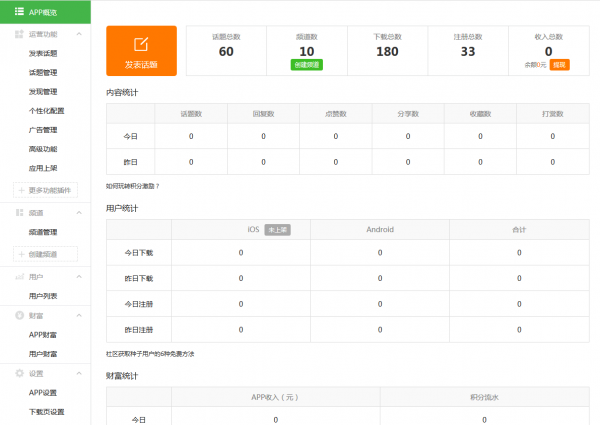Image resolution: width=600 pixels, height=425 pixels.
Task: Click the orange 发表话题 button label
Action: pos(141,65)
